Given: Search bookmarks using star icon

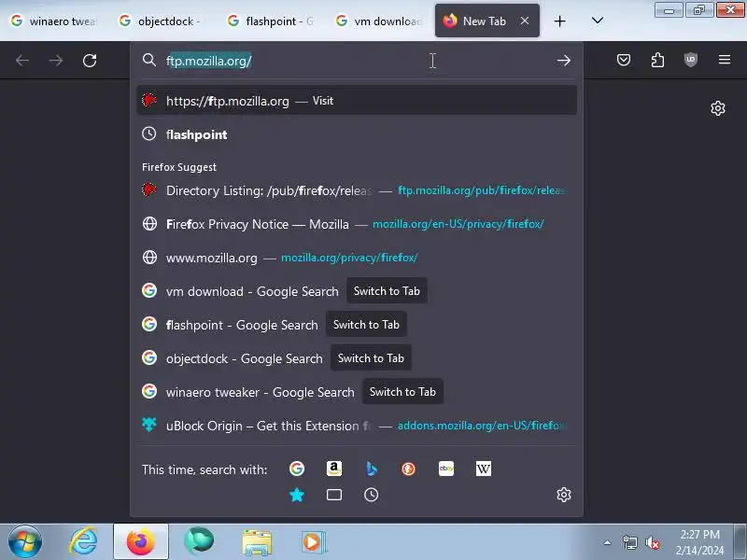Looking at the screenshot, I should 297,495.
